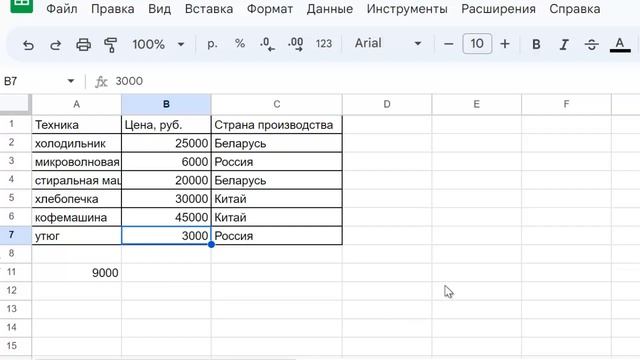Open the 100% zoom dropdown
The width and height of the screenshot is (640, 360).
(x=158, y=44)
